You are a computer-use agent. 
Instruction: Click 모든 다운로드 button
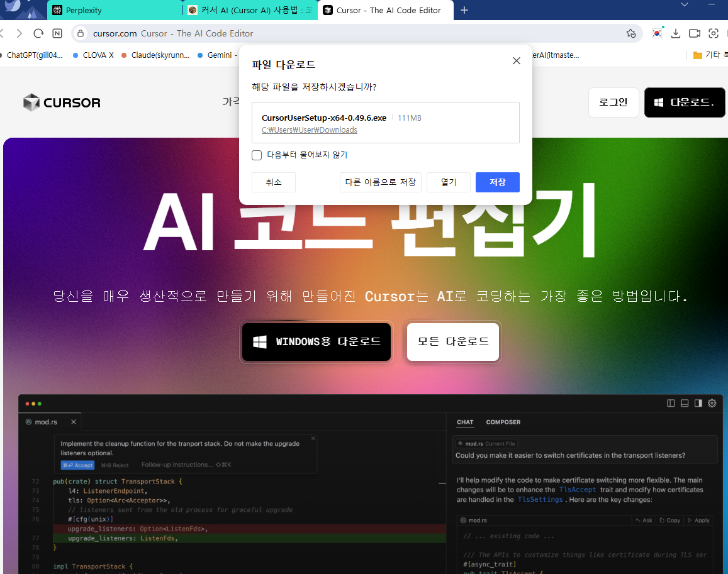coord(452,342)
